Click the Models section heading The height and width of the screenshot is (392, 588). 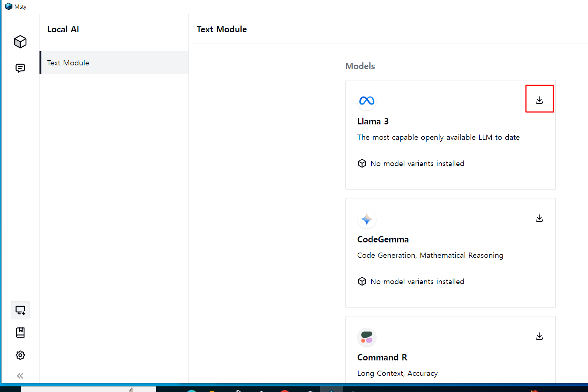(360, 66)
